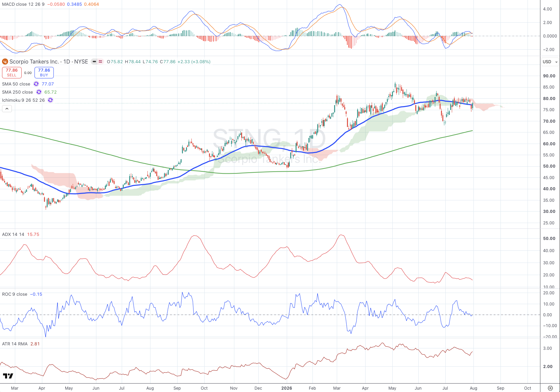Click the Mar label at time axis start
Viewport: 560px width, 392px height.
point(15,388)
